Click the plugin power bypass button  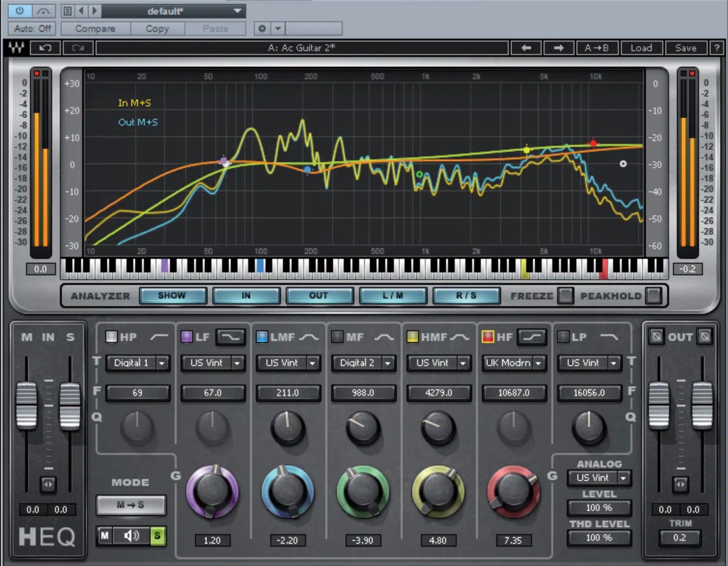[x=20, y=11]
